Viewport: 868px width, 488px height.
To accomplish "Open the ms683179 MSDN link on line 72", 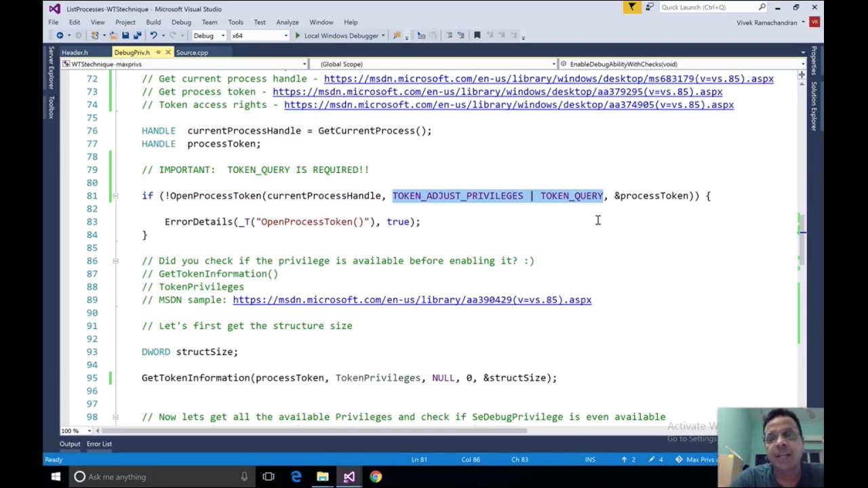I will (549, 79).
